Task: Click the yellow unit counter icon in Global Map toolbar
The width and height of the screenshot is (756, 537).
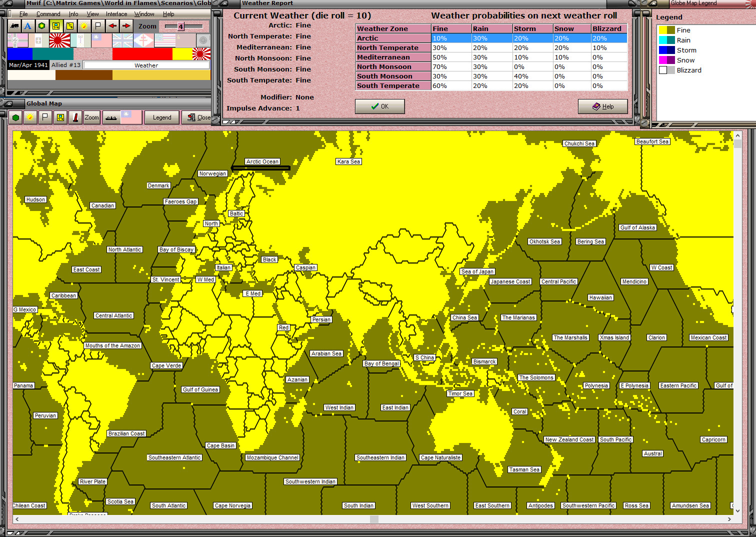Action: click(60, 117)
